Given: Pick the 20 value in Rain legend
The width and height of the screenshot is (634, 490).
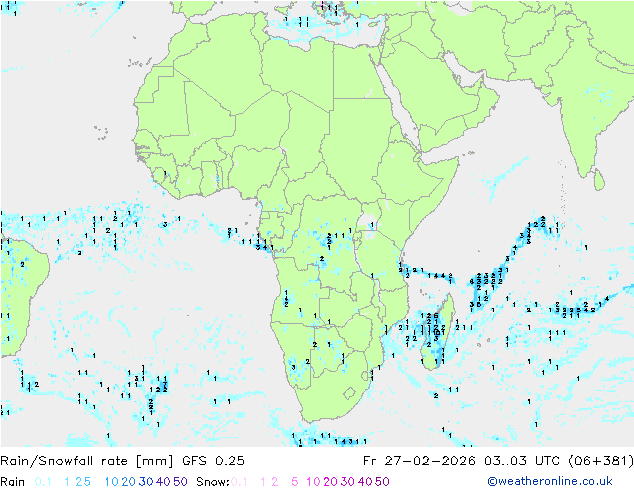Looking at the screenshot, I should 129,482.
